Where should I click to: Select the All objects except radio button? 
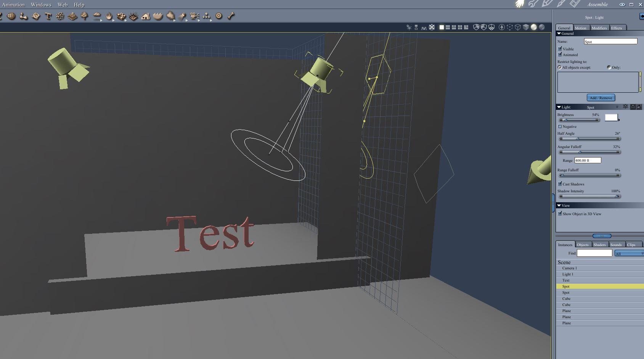(559, 67)
